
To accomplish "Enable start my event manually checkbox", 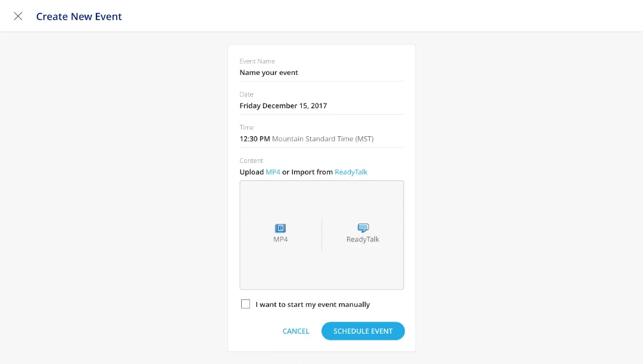I will pos(245,304).
